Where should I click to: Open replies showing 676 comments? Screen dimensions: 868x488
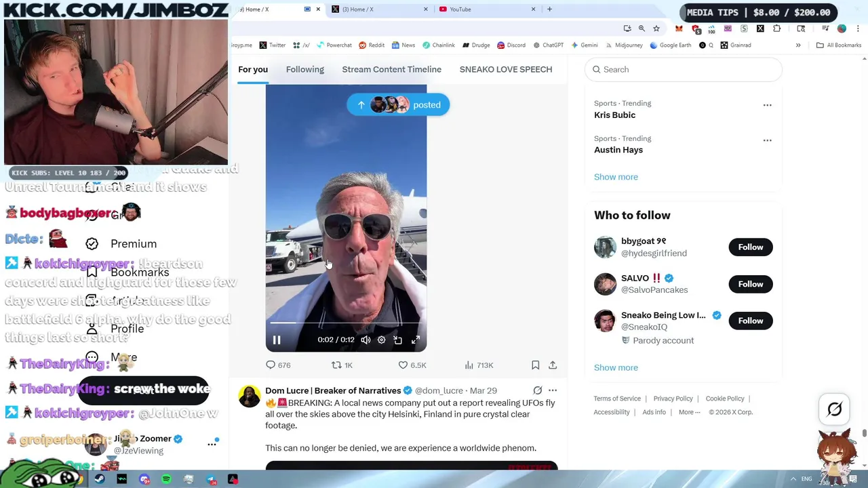point(278,365)
